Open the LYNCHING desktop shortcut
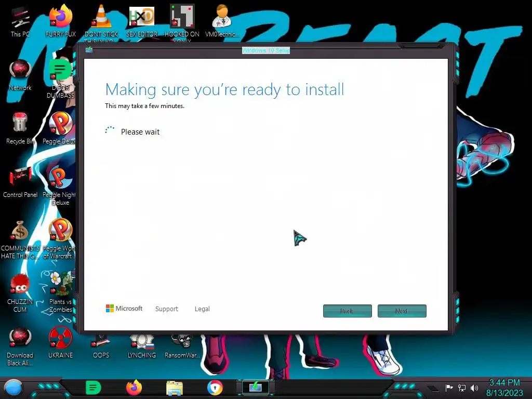Screen dimensions: 532x399 tap(142, 347)
